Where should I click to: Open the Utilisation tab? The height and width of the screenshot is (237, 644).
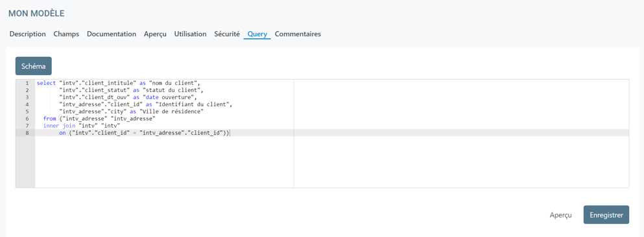tap(190, 34)
